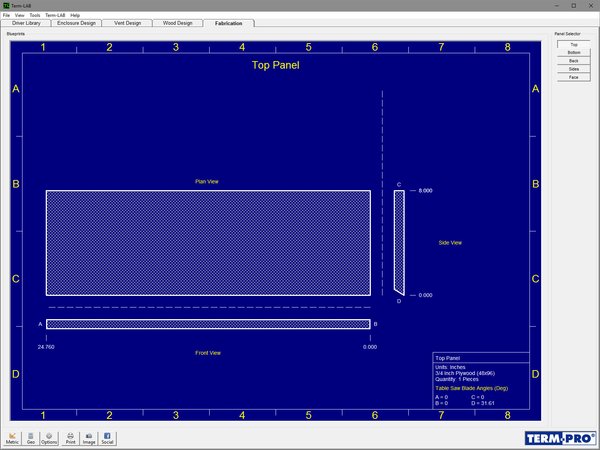
Task: Print the blueprint using Print icon
Action: (71, 437)
